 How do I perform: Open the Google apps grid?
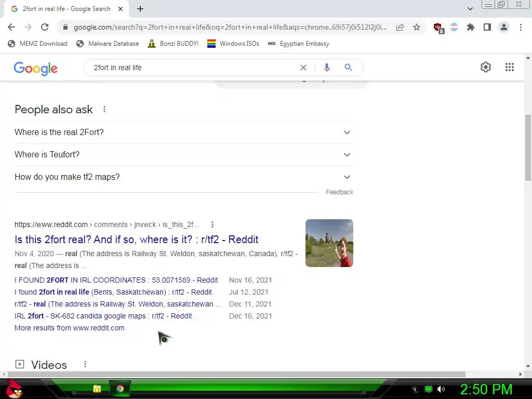[509, 67]
